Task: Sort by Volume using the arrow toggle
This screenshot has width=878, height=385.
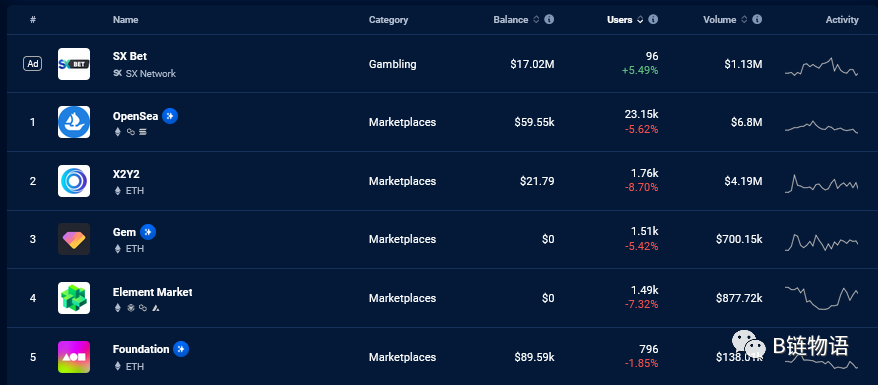Action: (x=744, y=20)
